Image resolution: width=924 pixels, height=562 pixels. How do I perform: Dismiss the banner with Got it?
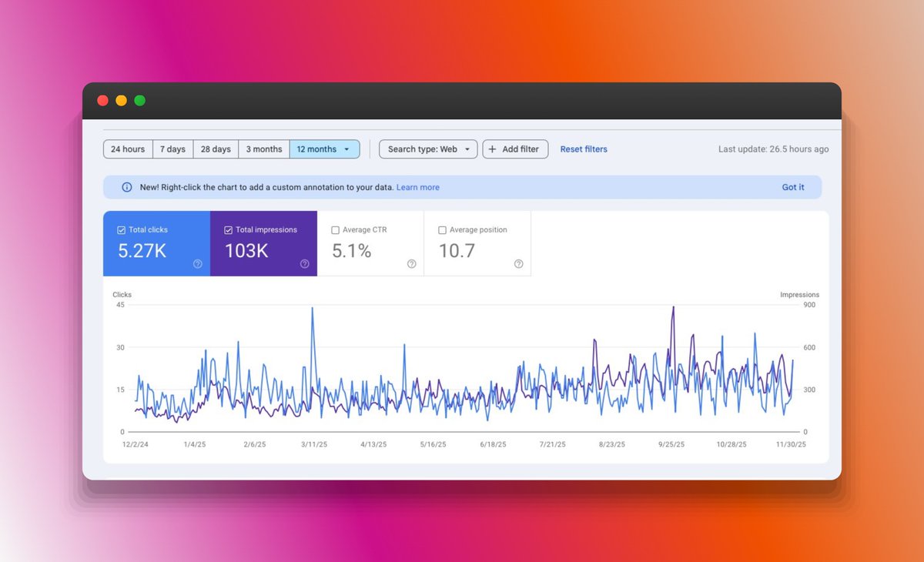point(793,187)
